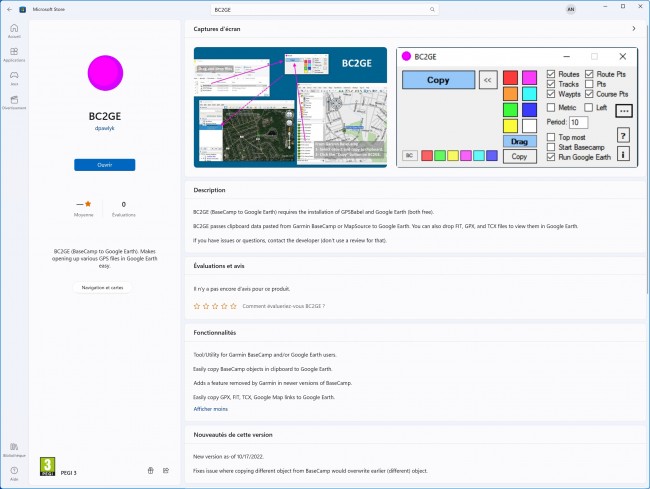Click the share icon at bottom

[x=166, y=471]
